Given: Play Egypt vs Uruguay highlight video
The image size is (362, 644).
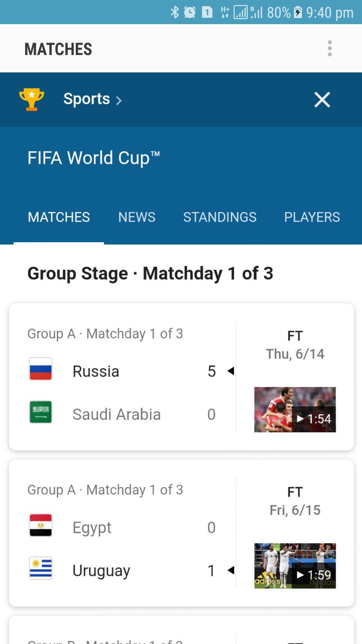Looking at the screenshot, I should click(295, 566).
